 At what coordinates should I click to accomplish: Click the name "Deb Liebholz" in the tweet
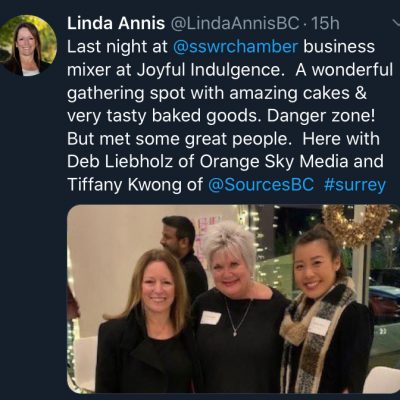pyautogui.click(x=120, y=162)
